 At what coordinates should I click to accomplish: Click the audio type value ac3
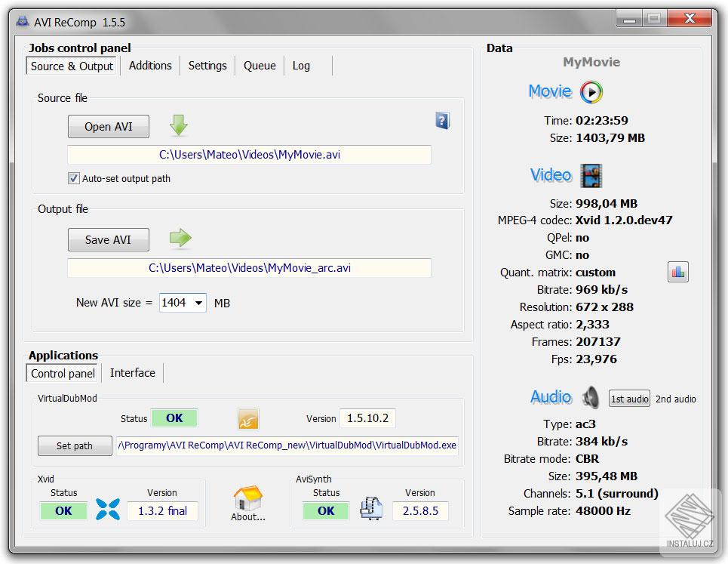coord(585,424)
